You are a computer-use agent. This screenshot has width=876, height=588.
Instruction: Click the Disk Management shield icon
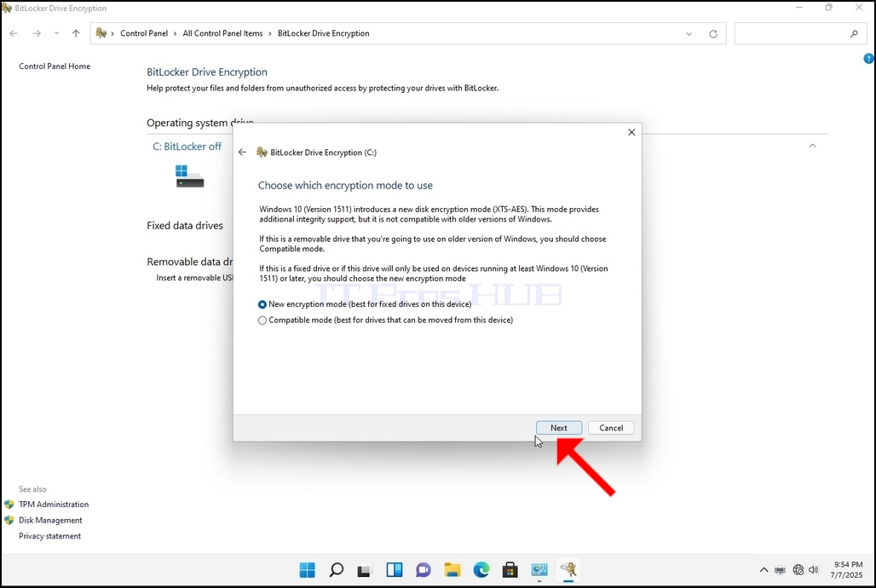click(9, 520)
